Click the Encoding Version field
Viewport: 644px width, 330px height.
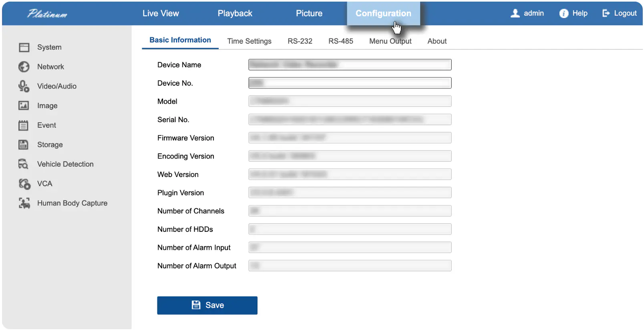350,156
